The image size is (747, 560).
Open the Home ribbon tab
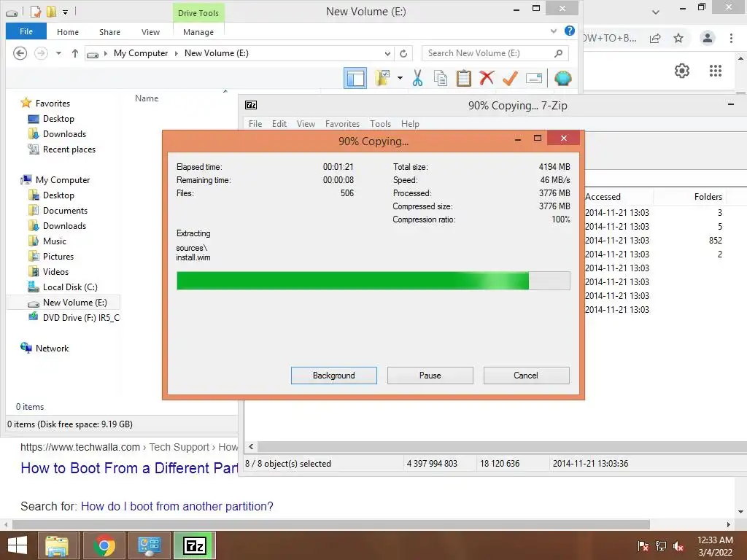(x=68, y=32)
